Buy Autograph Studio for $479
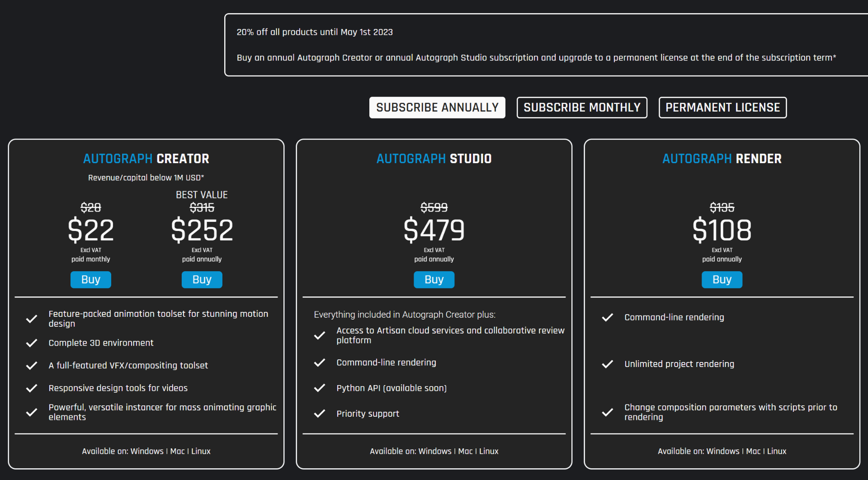This screenshot has width=868, height=480. coord(434,280)
